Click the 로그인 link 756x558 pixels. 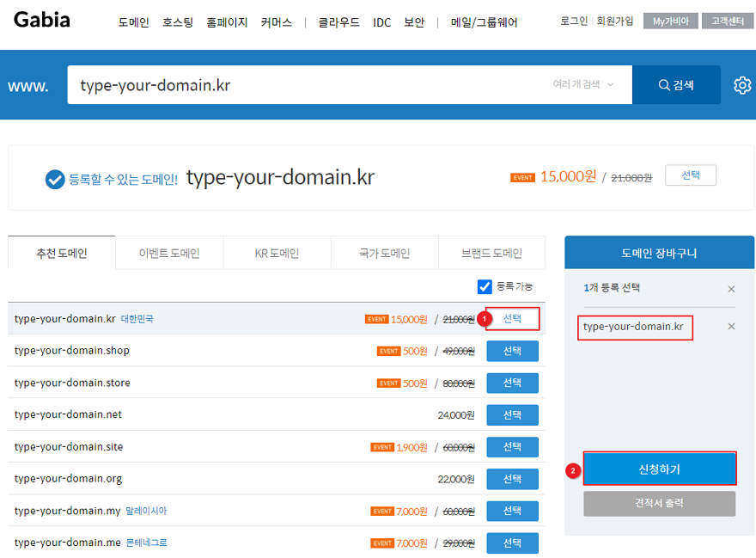pos(573,21)
